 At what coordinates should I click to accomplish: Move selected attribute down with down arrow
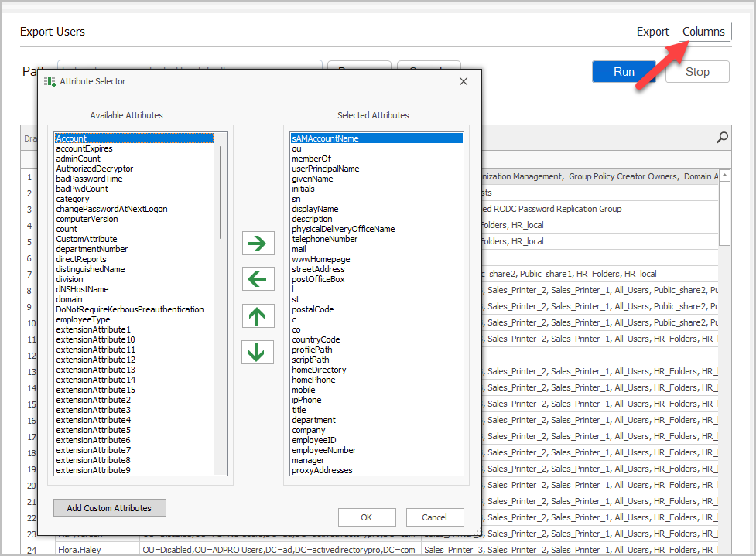tap(258, 352)
